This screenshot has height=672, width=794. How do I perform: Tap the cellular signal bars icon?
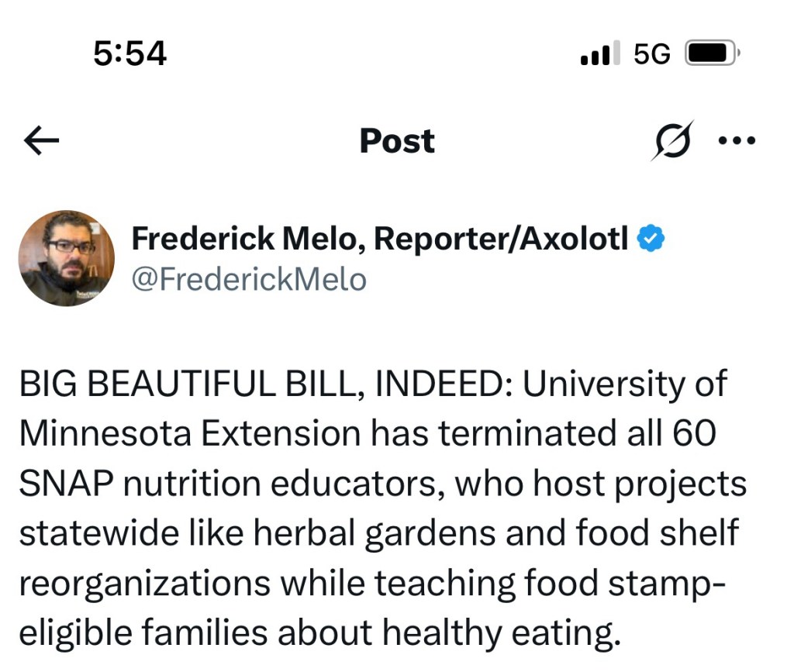[x=599, y=53]
